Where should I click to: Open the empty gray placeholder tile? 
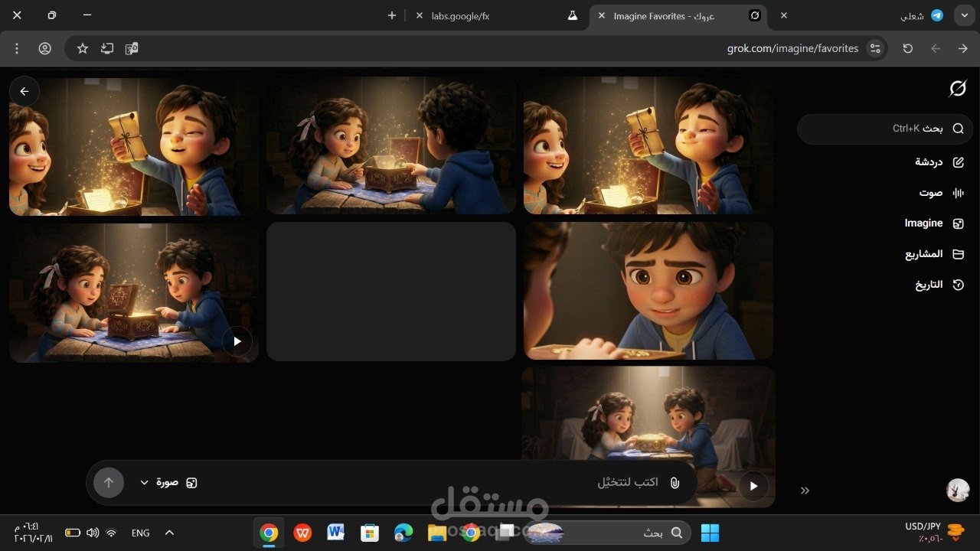391,292
